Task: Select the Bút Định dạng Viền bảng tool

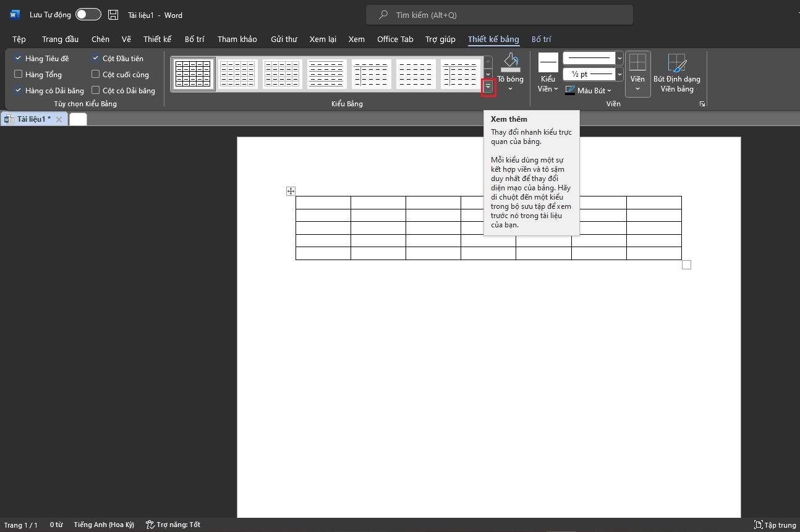Action: [x=676, y=64]
